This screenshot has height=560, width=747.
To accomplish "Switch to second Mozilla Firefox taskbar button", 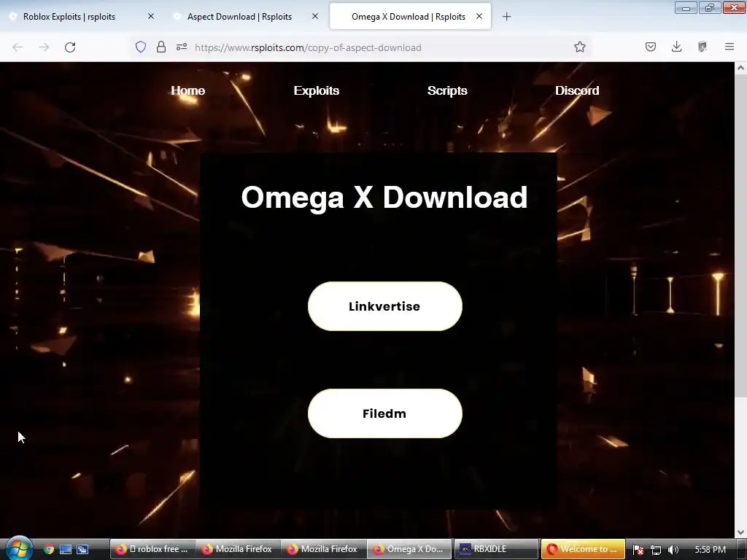I will coord(323,549).
